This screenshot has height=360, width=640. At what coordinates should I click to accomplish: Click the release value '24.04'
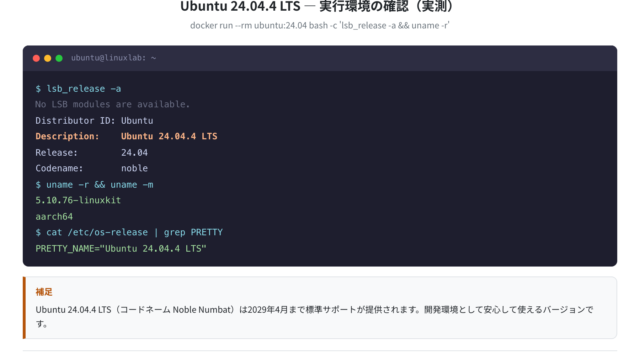pos(134,153)
